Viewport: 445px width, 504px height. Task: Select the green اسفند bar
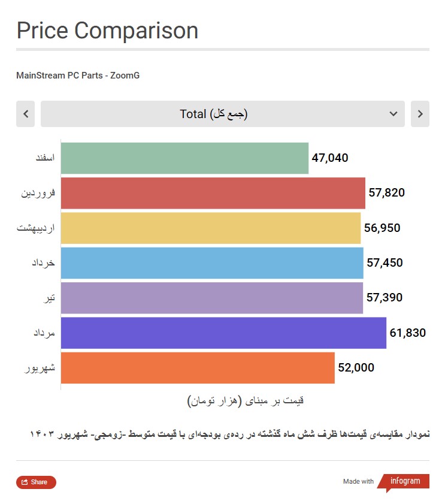[x=184, y=158]
